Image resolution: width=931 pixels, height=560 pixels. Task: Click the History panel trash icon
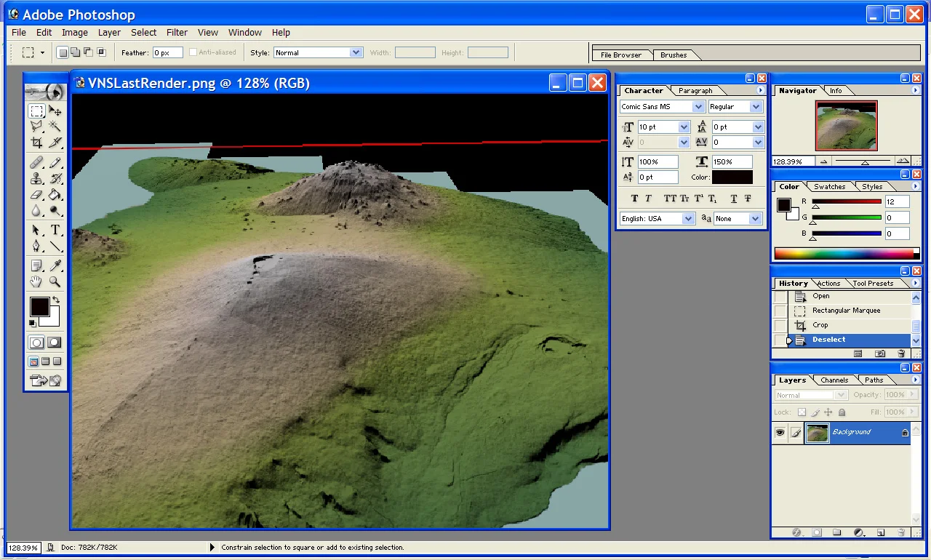click(x=901, y=353)
